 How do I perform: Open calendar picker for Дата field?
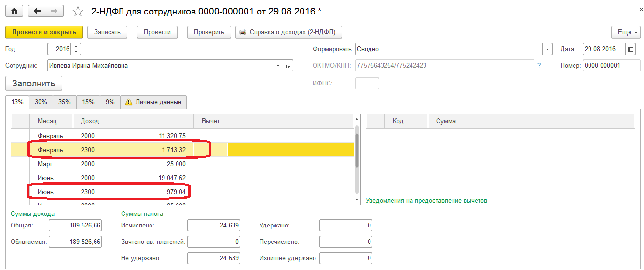point(631,49)
